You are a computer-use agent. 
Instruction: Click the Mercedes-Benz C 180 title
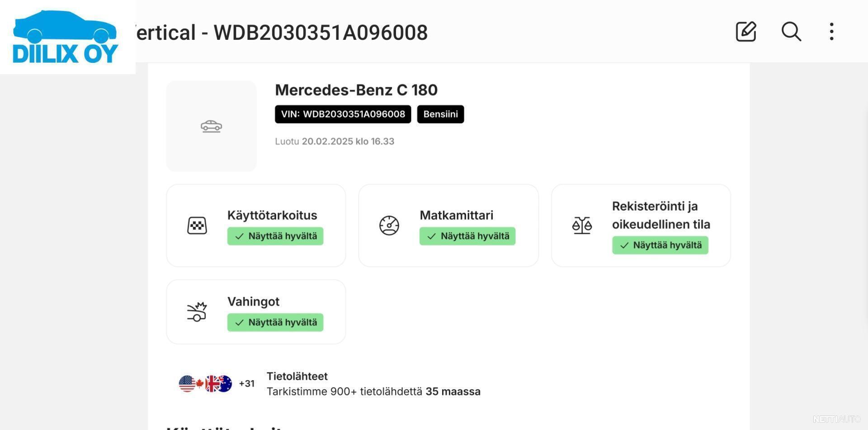tap(356, 90)
